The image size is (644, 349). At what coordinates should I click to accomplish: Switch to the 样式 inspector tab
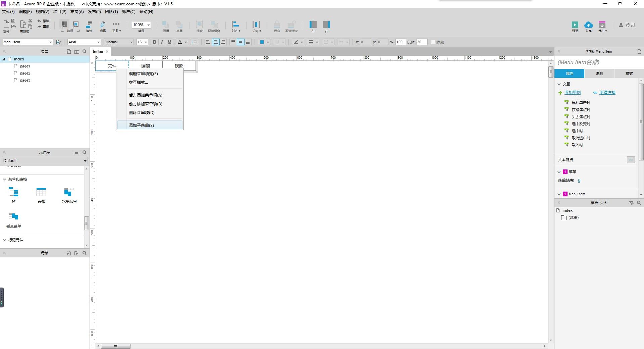[629, 73]
